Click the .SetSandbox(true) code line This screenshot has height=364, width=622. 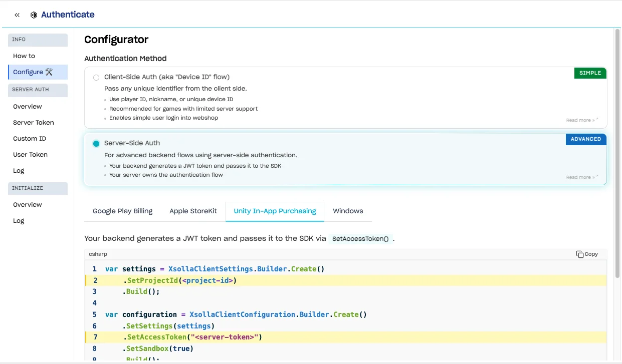pos(158,348)
